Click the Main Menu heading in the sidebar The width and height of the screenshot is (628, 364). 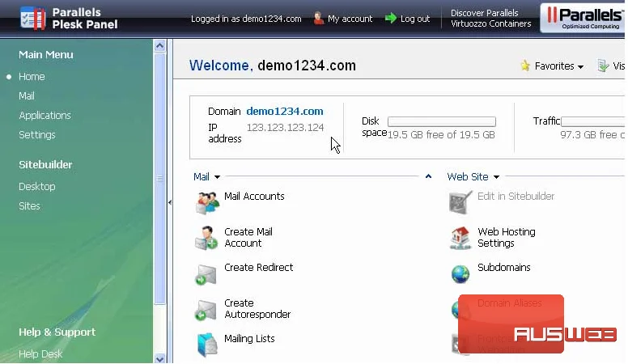(x=45, y=54)
